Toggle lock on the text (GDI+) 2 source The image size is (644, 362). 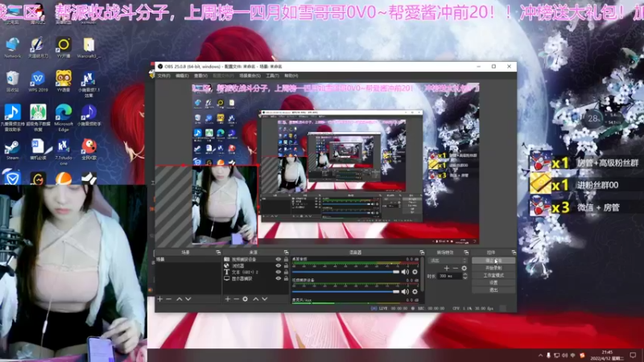point(286,272)
